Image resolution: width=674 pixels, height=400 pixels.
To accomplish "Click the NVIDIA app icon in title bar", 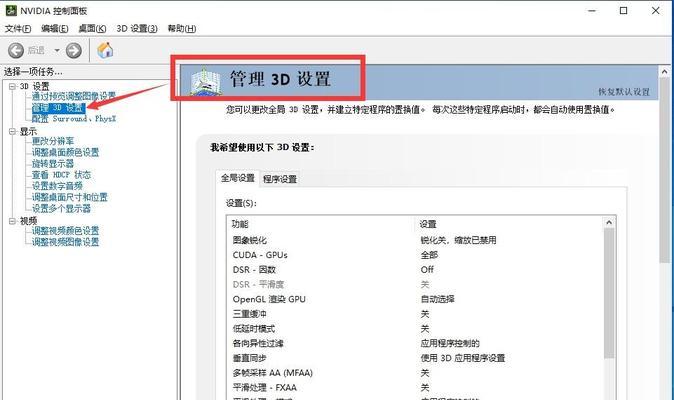I will (x=11, y=10).
